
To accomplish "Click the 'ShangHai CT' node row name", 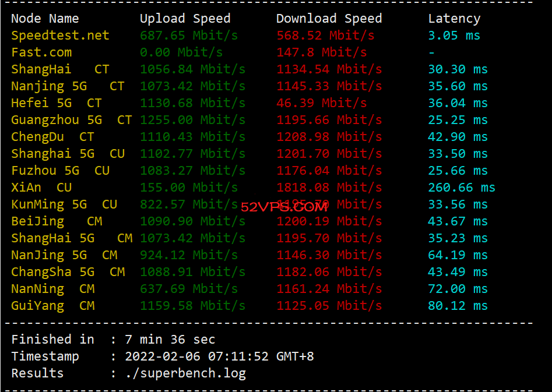I will coord(60,69).
